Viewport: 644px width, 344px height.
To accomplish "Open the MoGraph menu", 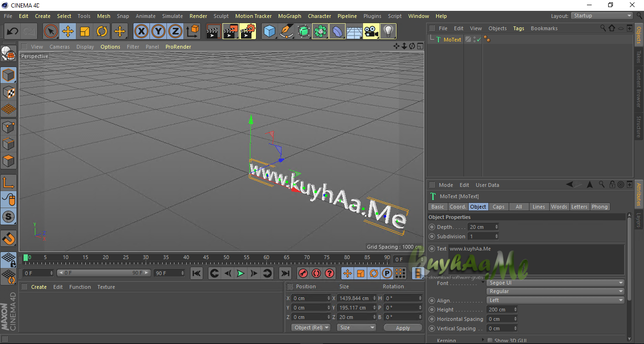I will [x=289, y=16].
